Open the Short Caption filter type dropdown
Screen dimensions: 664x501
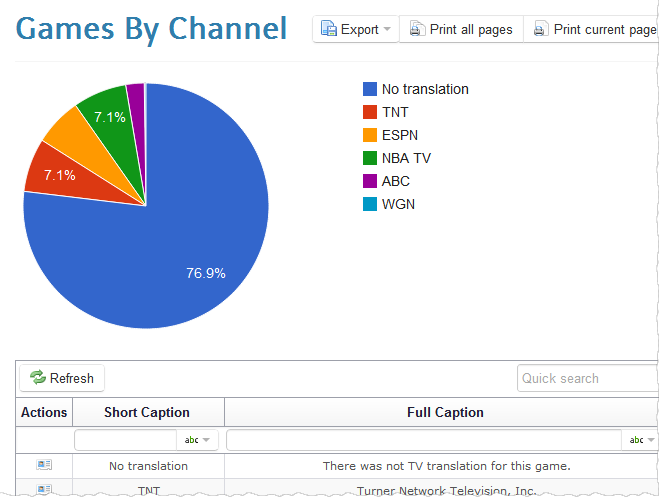coord(197,440)
